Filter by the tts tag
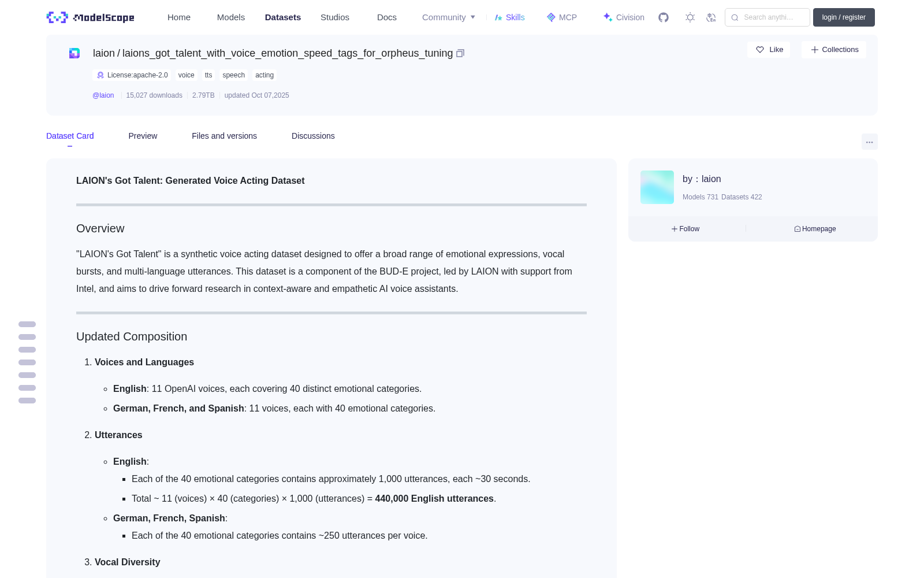The width and height of the screenshot is (924, 578). point(208,75)
